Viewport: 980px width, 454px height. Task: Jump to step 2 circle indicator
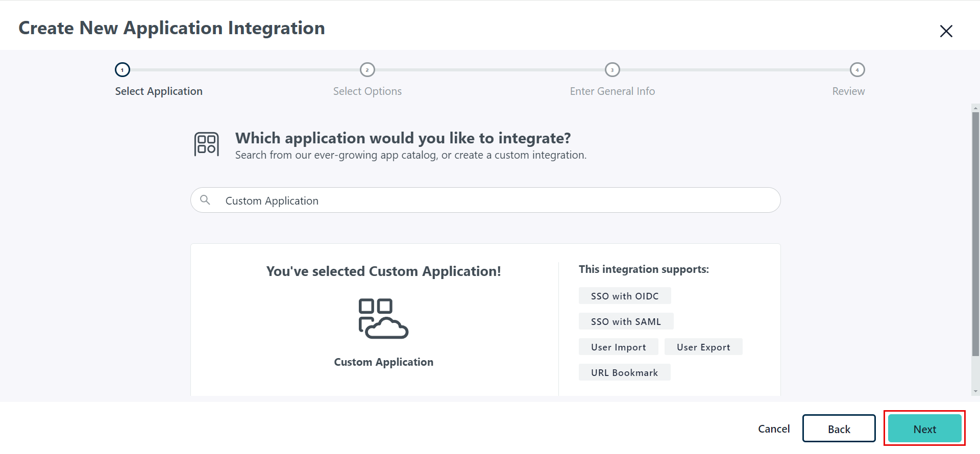tap(367, 70)
